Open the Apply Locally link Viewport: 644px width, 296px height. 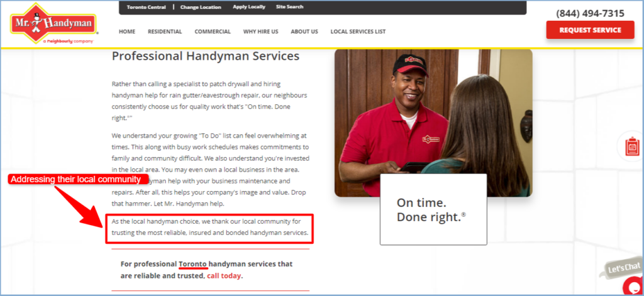[249, 6]
